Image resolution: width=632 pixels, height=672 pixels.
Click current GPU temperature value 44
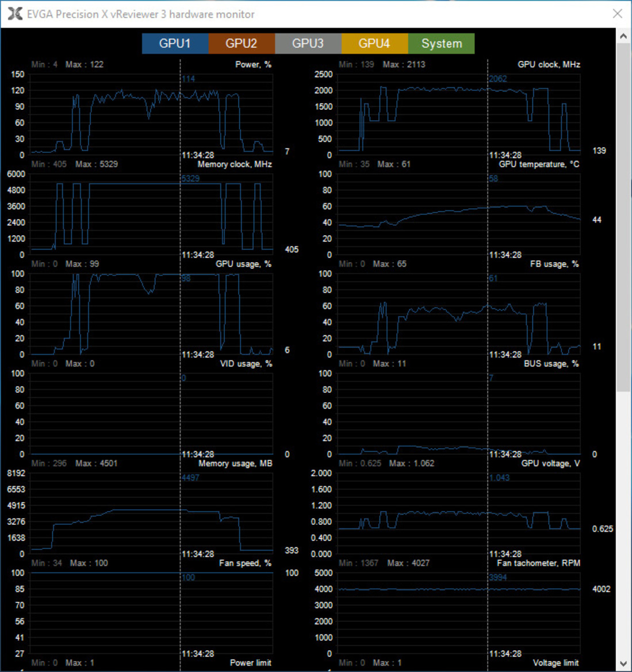click(596, 220)
